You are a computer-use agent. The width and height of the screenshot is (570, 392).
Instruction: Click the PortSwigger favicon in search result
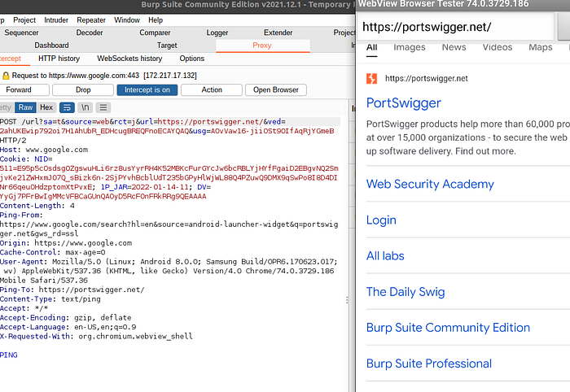(371, 78)
